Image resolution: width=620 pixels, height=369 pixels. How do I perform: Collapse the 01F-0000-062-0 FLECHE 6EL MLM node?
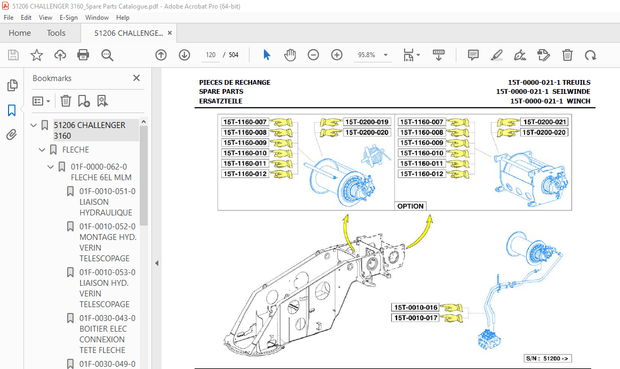[x=50, y=167]
